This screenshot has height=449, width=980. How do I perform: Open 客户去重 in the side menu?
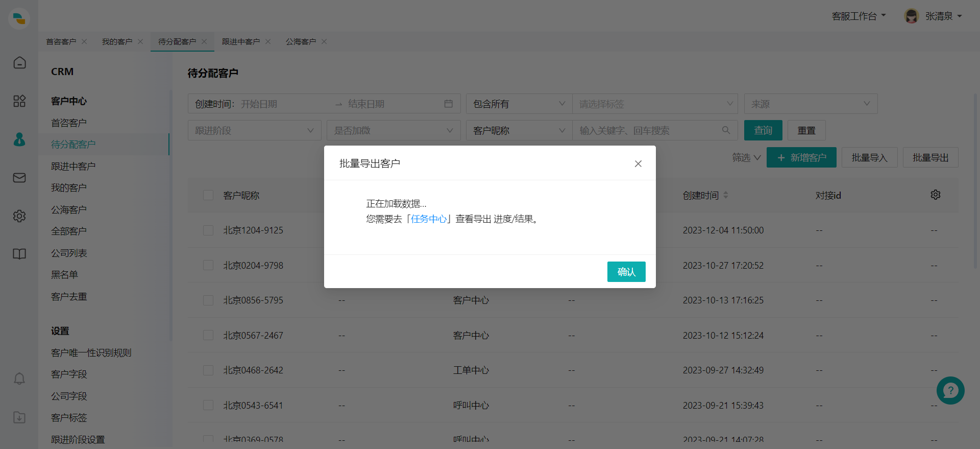69,296
